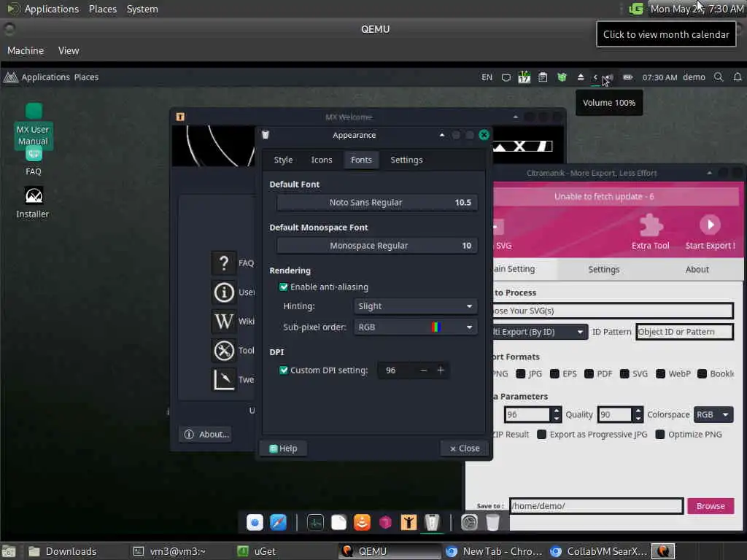The width and height of the screenshot is (747, 560).
Task: Click the Browse button
Action: pyautogui.click(x=711, y=506)
